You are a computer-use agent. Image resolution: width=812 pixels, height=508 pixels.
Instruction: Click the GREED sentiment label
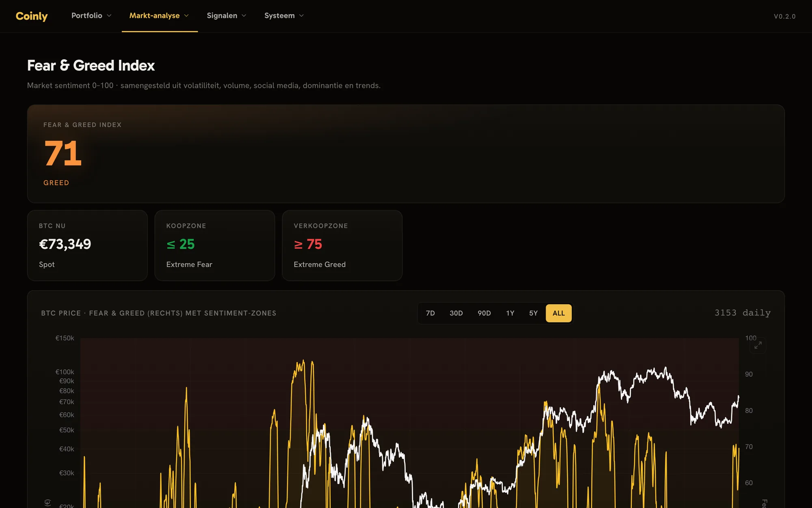[56, 183]
